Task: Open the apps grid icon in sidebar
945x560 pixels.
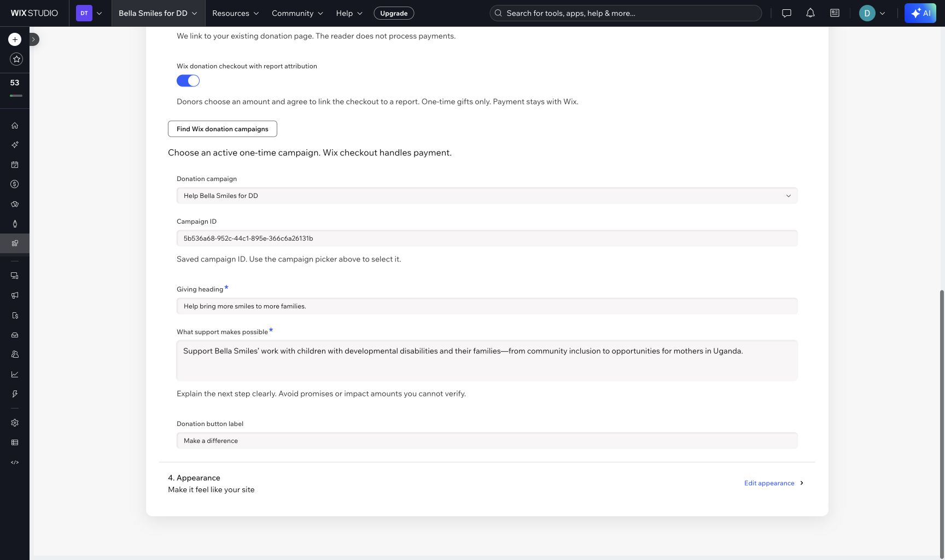Action: click(15, 243)
